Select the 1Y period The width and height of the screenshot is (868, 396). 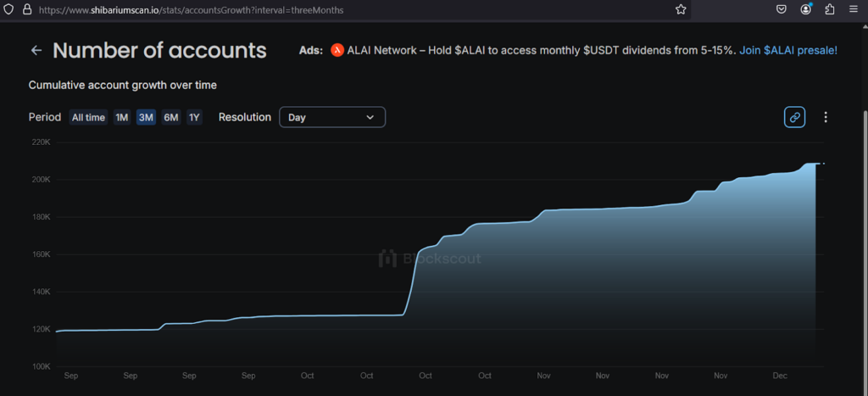click(194, 117)
